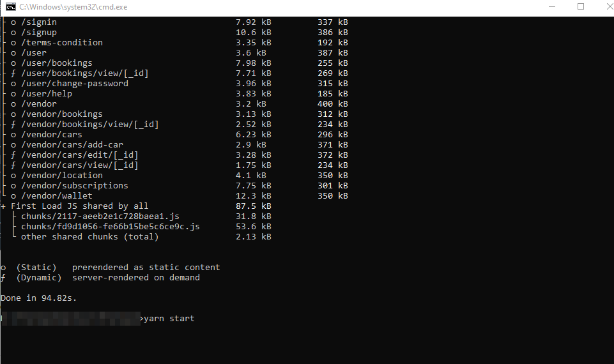Click "First Load JS shared by all" text
This screenshot has width=614, height=364.
point(79,206)
